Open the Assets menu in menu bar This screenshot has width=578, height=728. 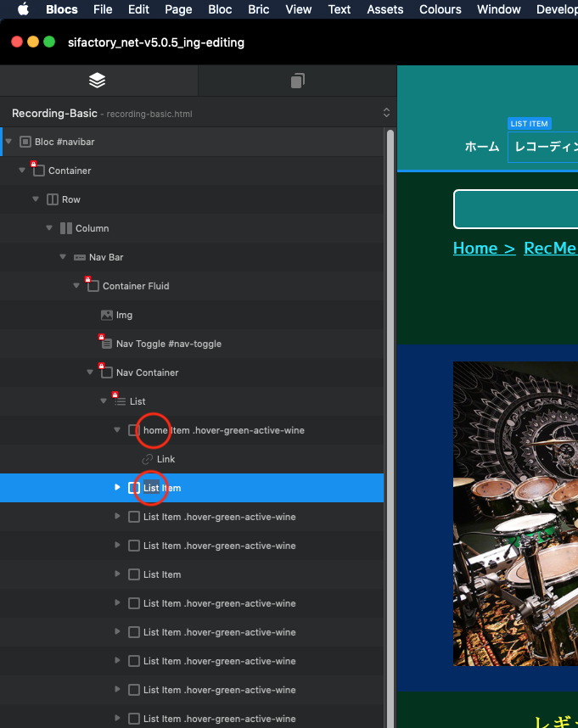(x=384, y=9)
